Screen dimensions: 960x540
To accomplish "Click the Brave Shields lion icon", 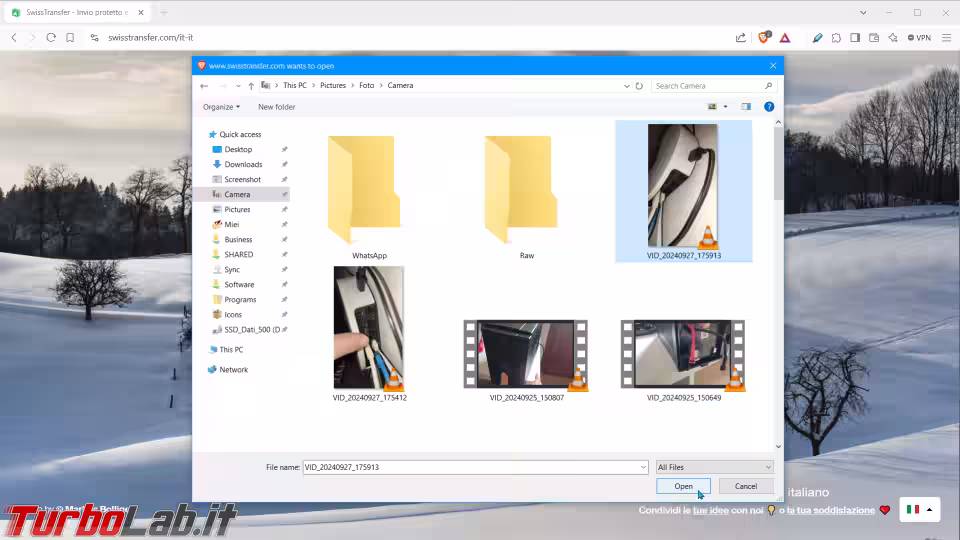I will click(x=764, y=38).
